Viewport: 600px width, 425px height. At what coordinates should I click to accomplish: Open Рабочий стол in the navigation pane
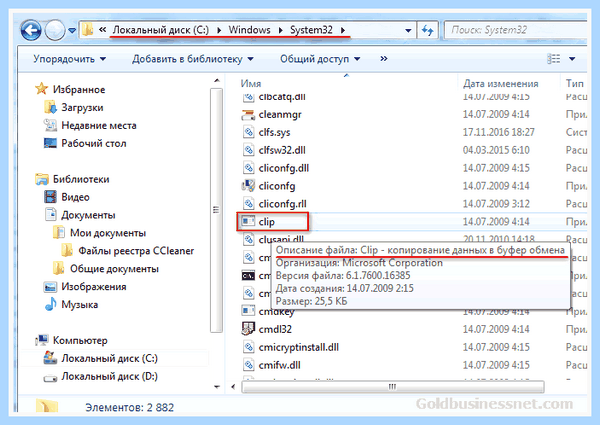[x=94, y=143]
